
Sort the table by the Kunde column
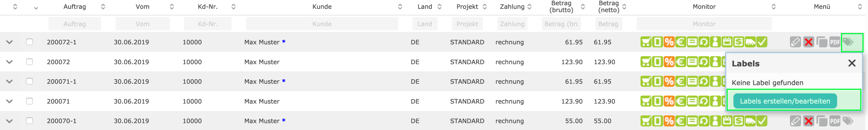(400, 7)
